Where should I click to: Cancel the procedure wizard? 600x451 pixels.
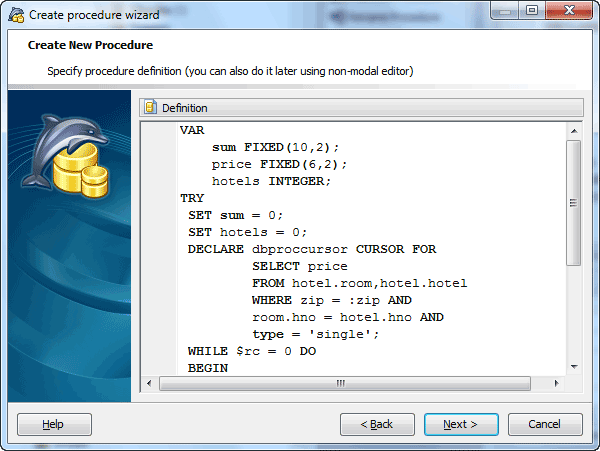pyautogui.click(x=545, y=424)
